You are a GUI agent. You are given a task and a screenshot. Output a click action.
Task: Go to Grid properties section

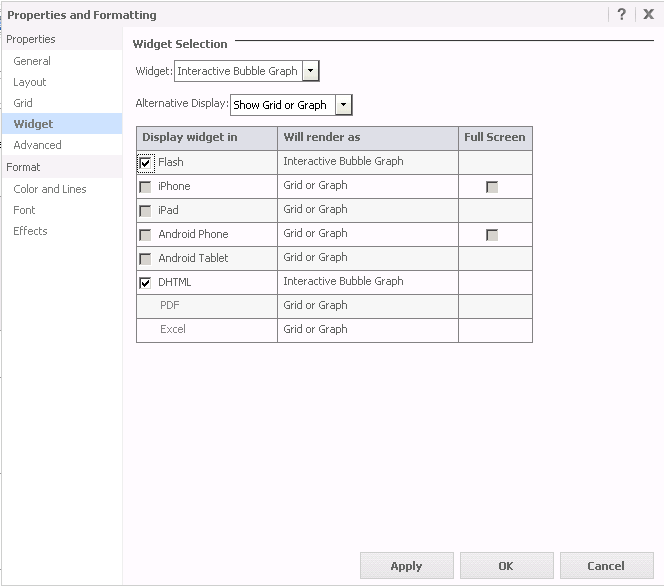click(62, 103)
